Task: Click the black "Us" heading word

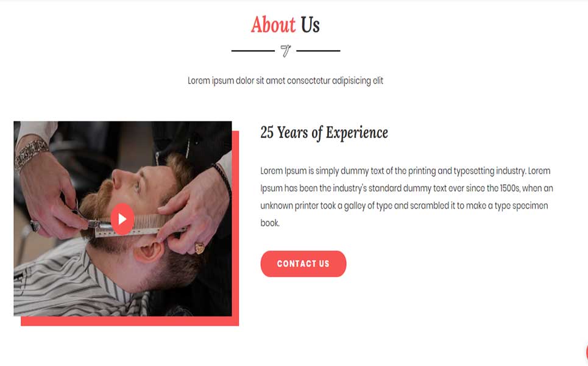Action: (310, 25)
